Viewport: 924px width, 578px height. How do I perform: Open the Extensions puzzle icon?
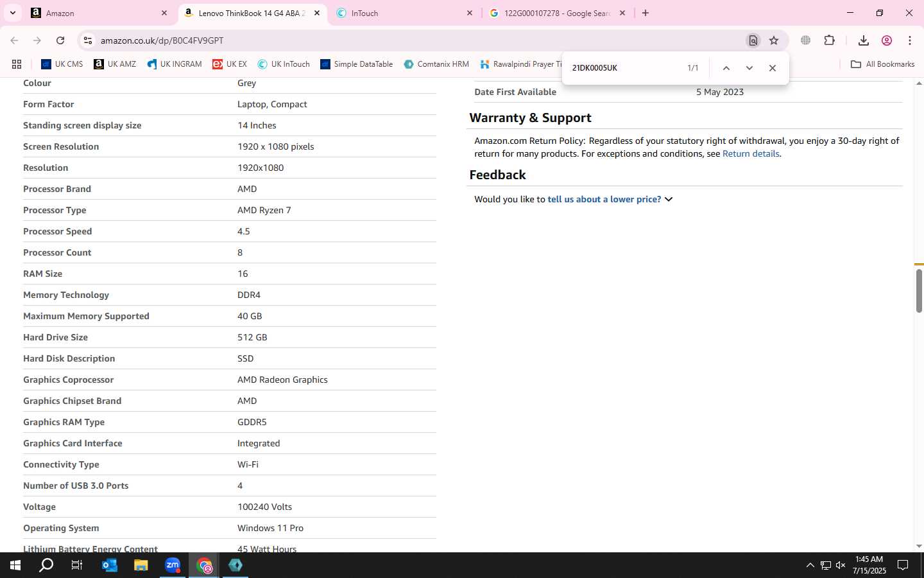coord(829,40)
